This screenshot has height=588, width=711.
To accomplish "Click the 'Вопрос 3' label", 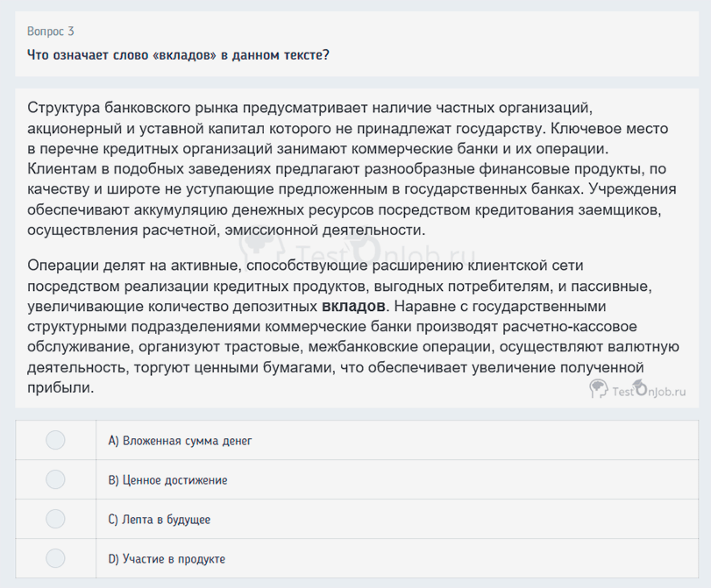I will 50,31.
